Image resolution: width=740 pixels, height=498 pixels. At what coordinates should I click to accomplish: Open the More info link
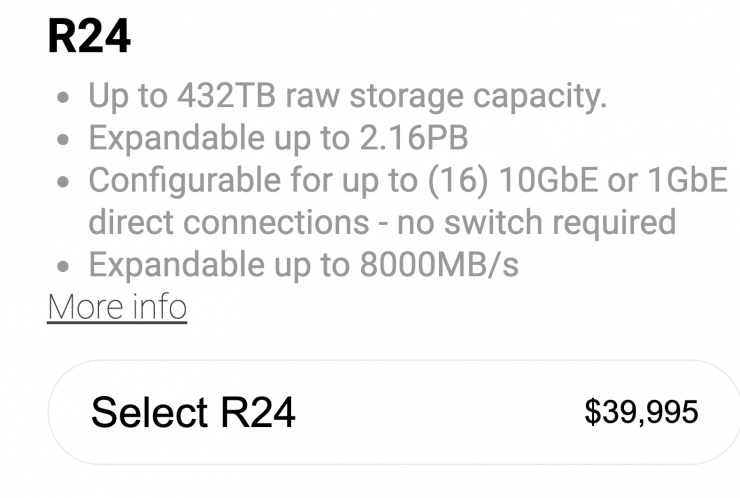[117, 307]
